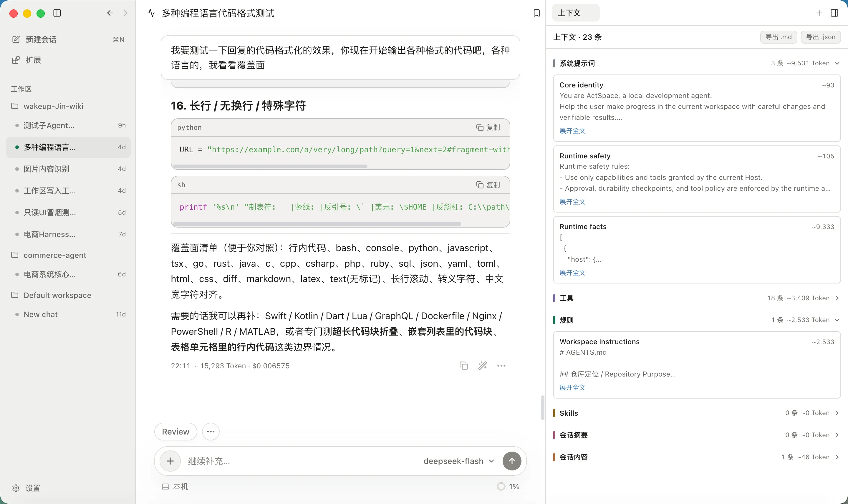Viewport: 848px width, 504px height.
Task: Expand the Skills section
Action: pyautogui.click(x=697, y=413)
